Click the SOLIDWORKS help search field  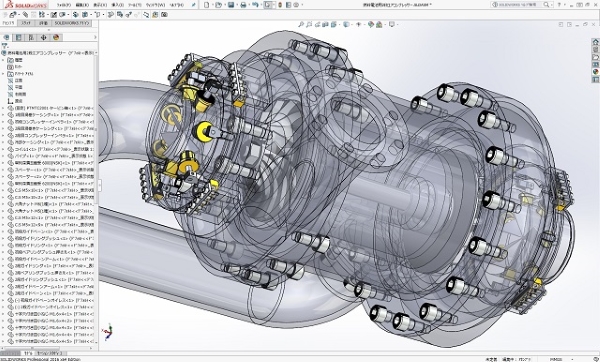coord(522,5)
